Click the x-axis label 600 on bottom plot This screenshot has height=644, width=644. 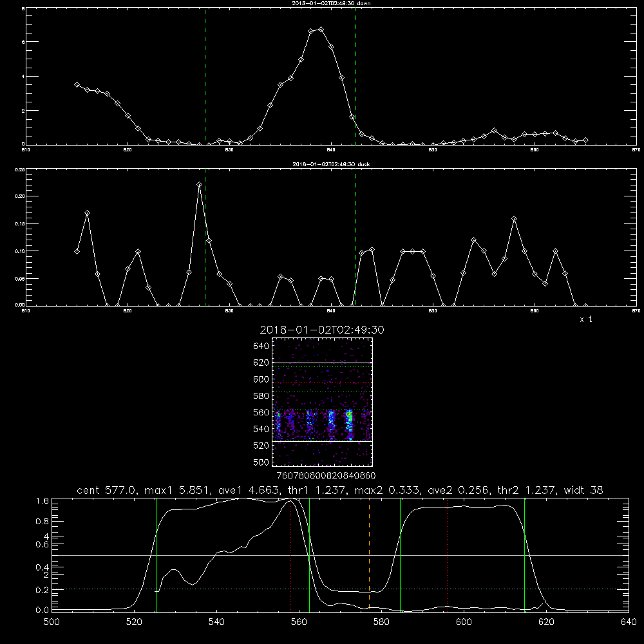pyautogui.click(x=464, y=622)
